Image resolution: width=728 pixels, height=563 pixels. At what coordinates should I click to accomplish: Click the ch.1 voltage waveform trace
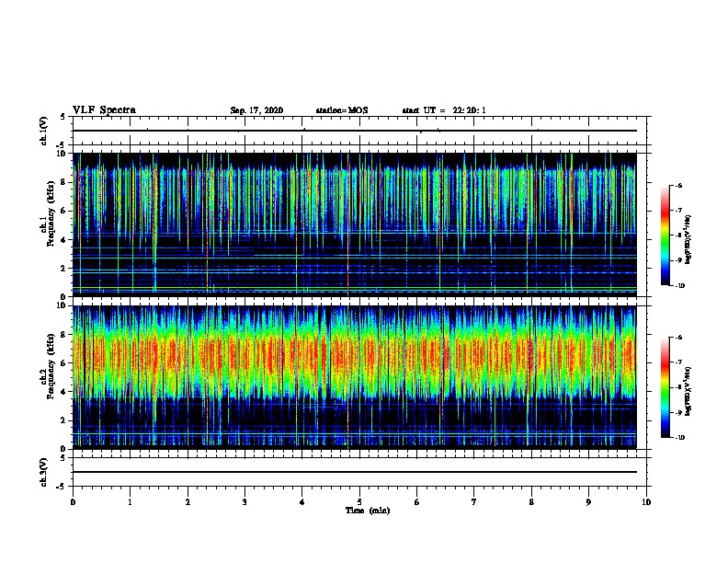pyautogui.click(x=355, y=131)
